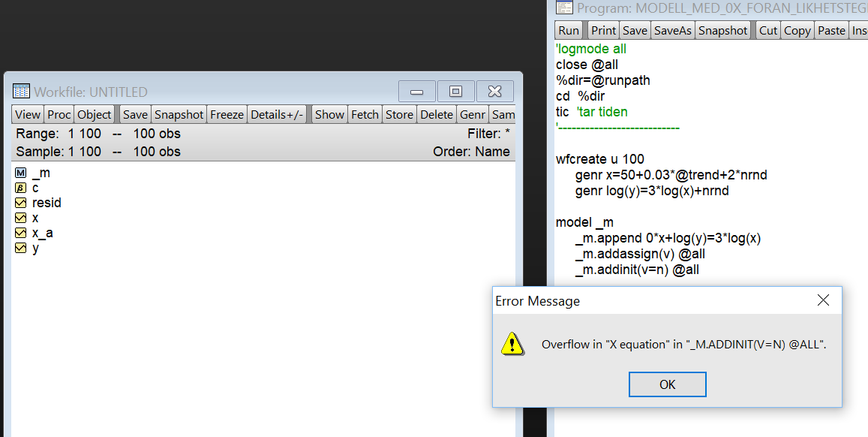Click Snapshot in the Program toolbar
868x437 pixels.
722,30
